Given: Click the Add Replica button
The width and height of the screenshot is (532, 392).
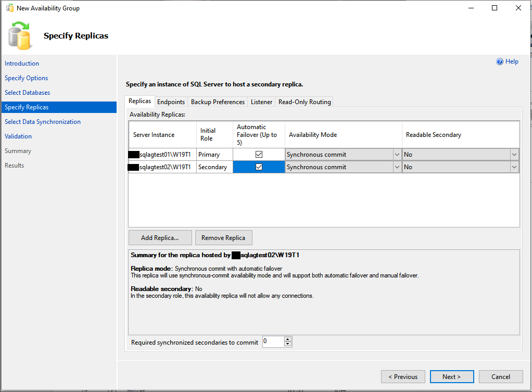Looking at the screenshot, I should pos(160,238).
